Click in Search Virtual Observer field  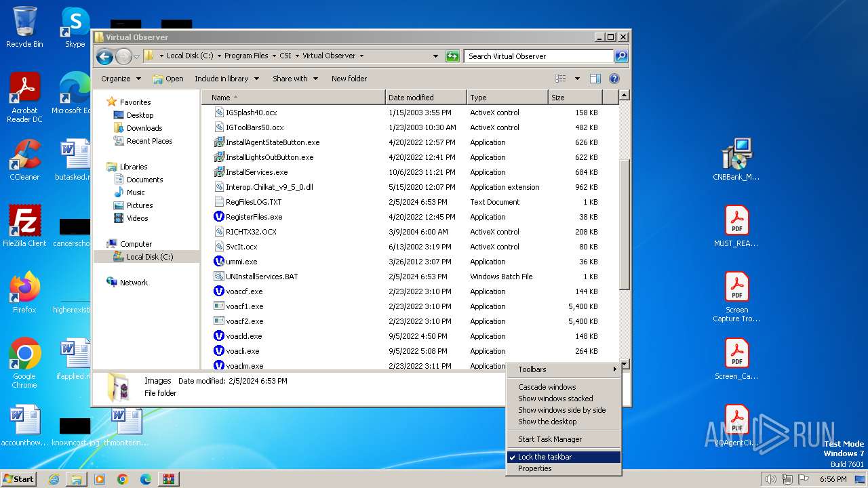coord(539,56)
